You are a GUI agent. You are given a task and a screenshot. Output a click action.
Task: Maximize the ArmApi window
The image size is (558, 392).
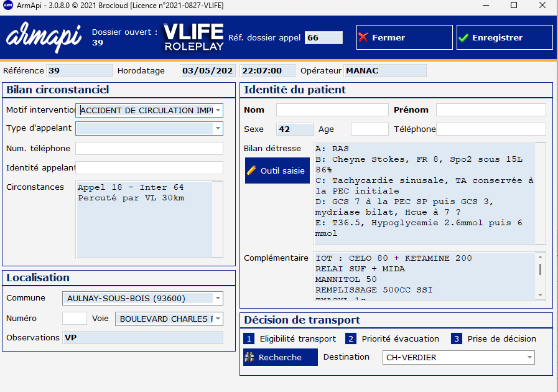514,6
